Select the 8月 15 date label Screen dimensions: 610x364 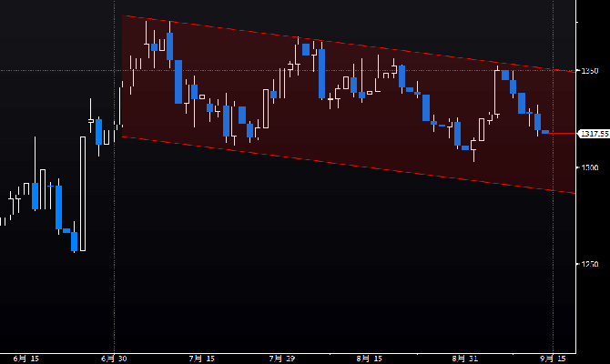(370, 359)
